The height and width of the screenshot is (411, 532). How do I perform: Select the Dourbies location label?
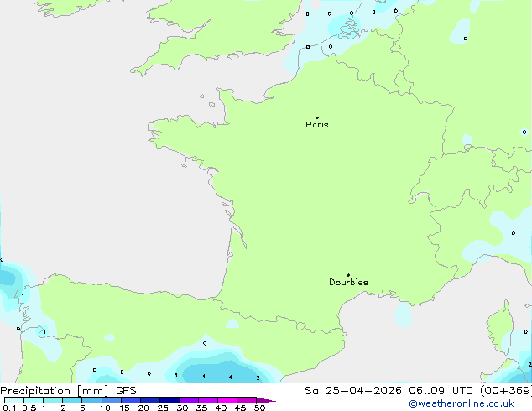pyautogui.click(x=348, y=282)
